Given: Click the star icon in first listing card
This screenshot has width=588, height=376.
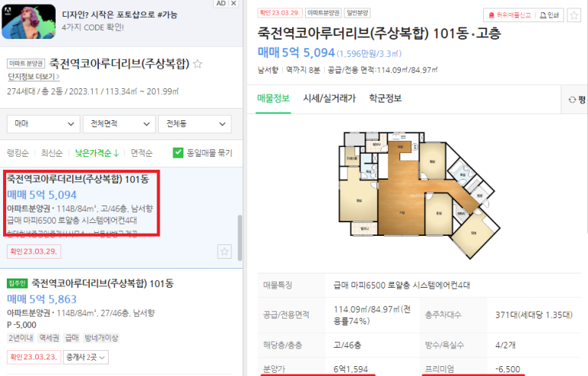Looking at the screenshot, I should pos(224,251).
